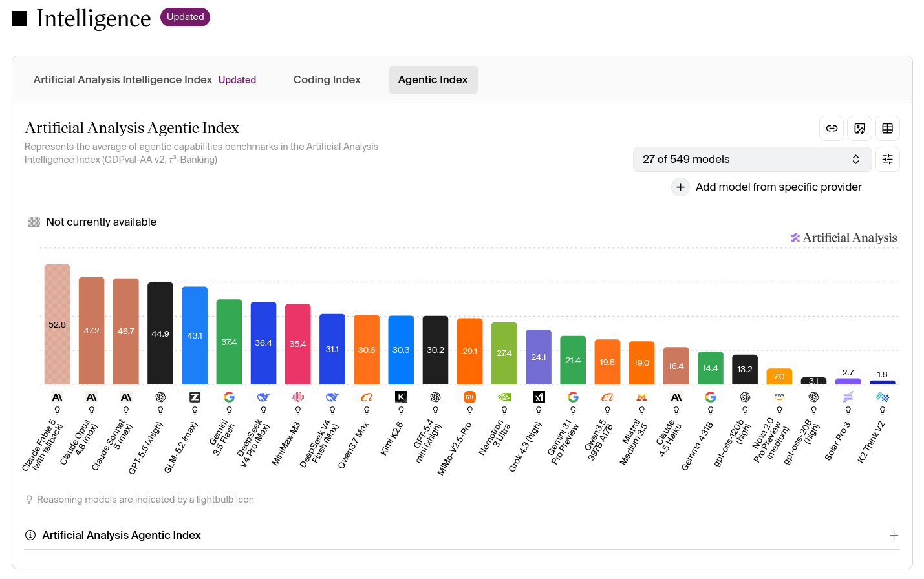Download the chart as an image

coord(859,128)
